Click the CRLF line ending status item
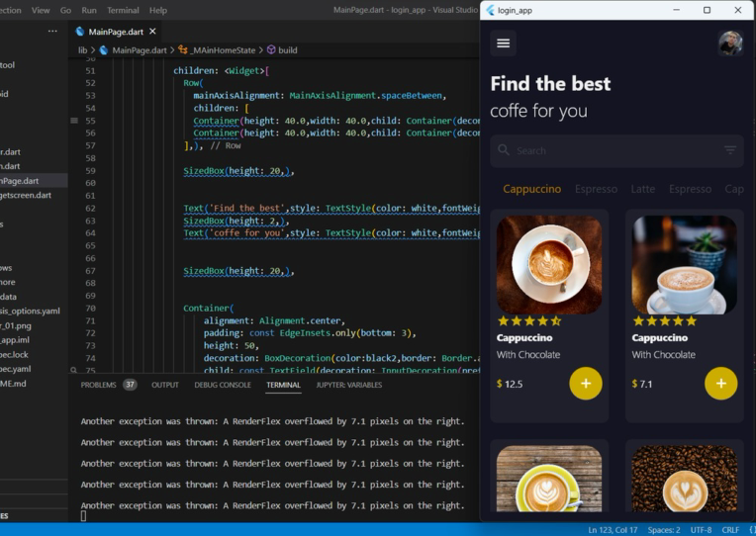Viewport: 756px width, 536px height. [x=730, y=530]
